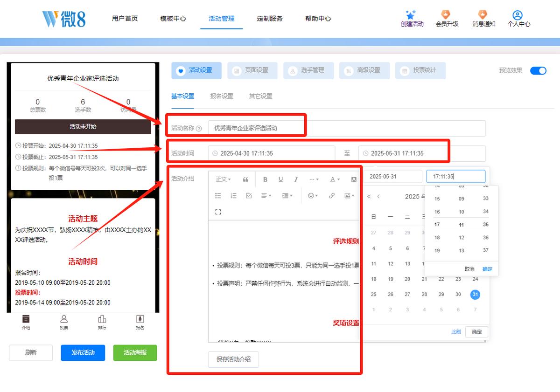Screen dimensions: 560x392
Task: Click 取消 in time picker
Action: pos(469,269)
